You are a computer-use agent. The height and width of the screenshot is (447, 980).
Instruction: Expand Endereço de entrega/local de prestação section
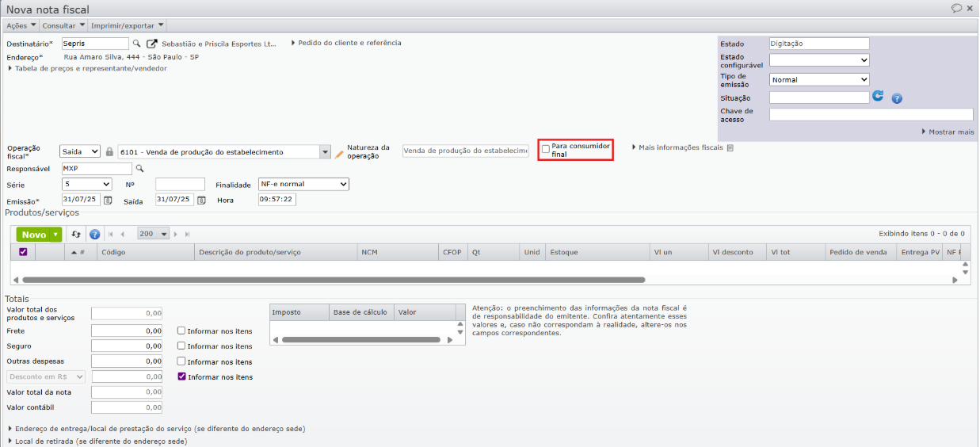coord(157,429)
